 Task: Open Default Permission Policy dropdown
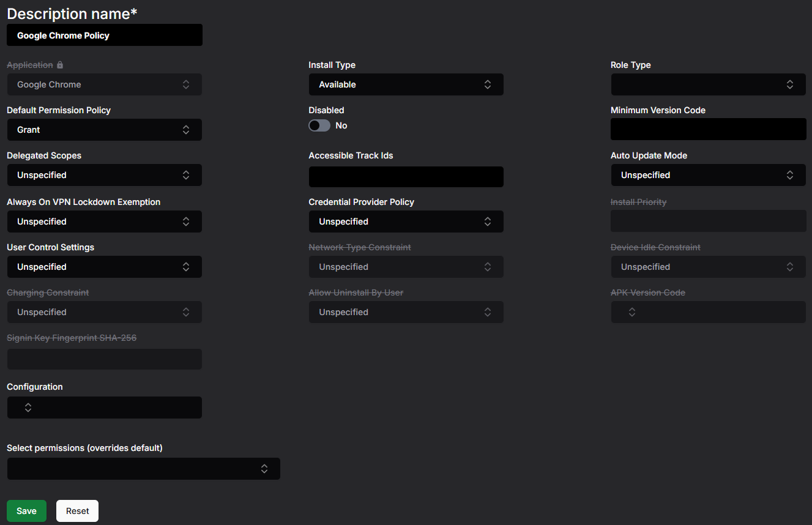click(104, 130)
